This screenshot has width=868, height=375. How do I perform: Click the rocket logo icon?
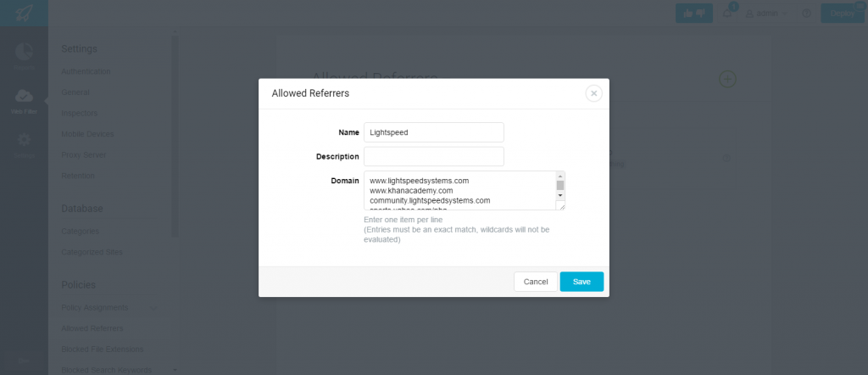24,13
